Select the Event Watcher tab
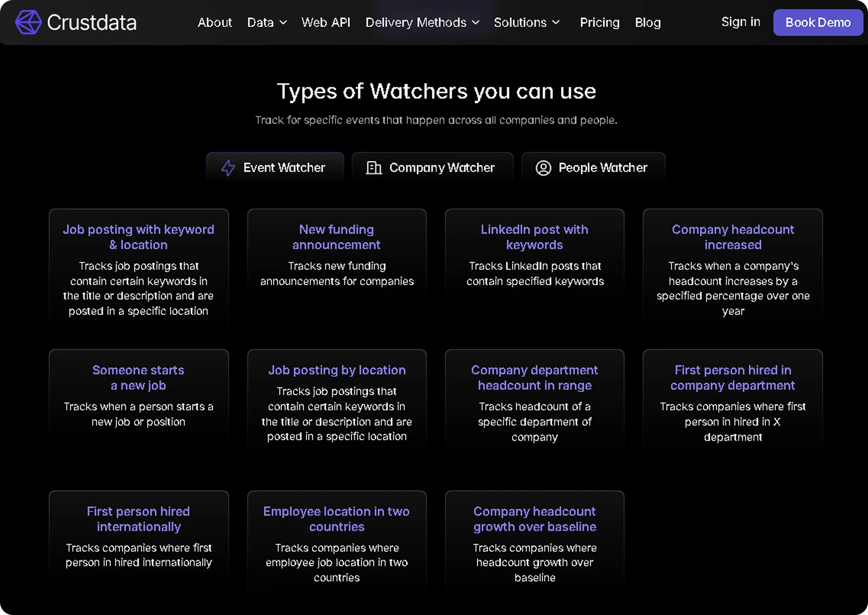Viewport: 868px width, 615px height. [x=275, y=168]
